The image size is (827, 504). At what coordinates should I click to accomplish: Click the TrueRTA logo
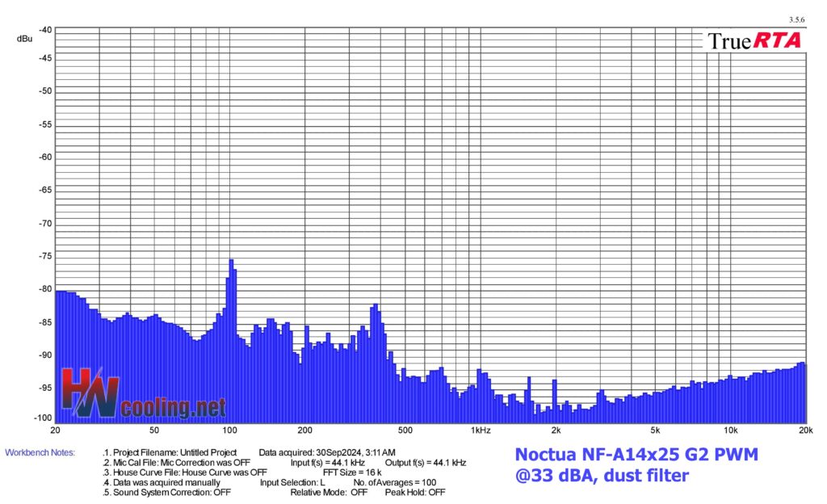point(754,41)
